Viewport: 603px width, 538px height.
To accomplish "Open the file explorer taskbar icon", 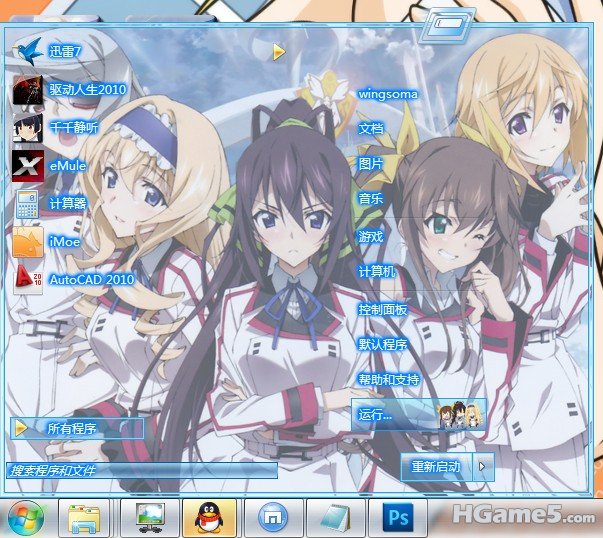I will point(84,518).
